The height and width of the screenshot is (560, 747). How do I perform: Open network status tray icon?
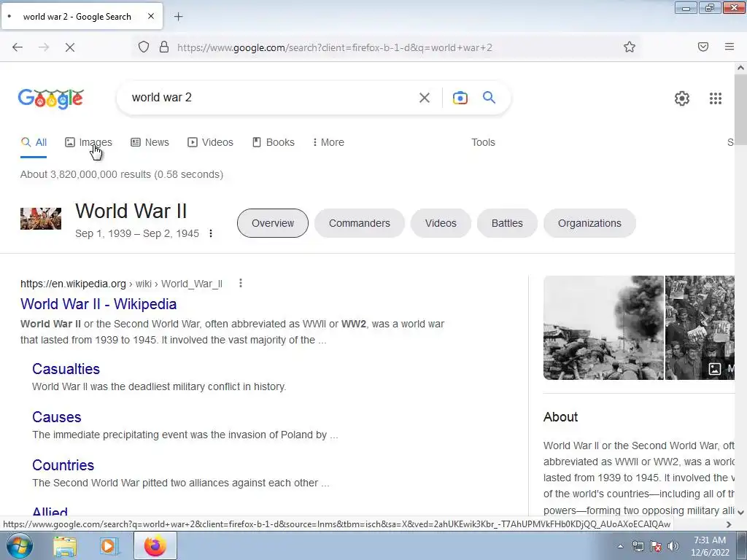pos(638,546)
